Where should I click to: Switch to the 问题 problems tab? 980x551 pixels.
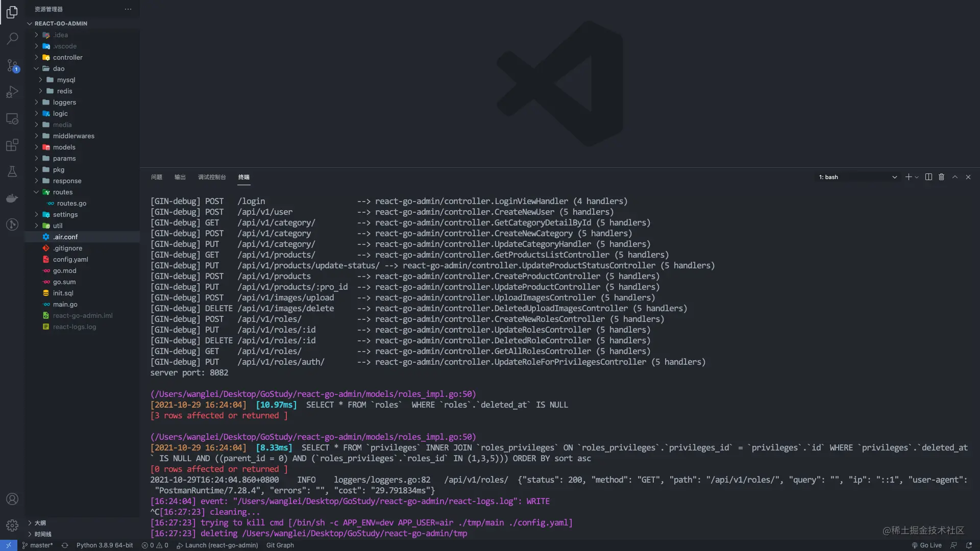157,177
